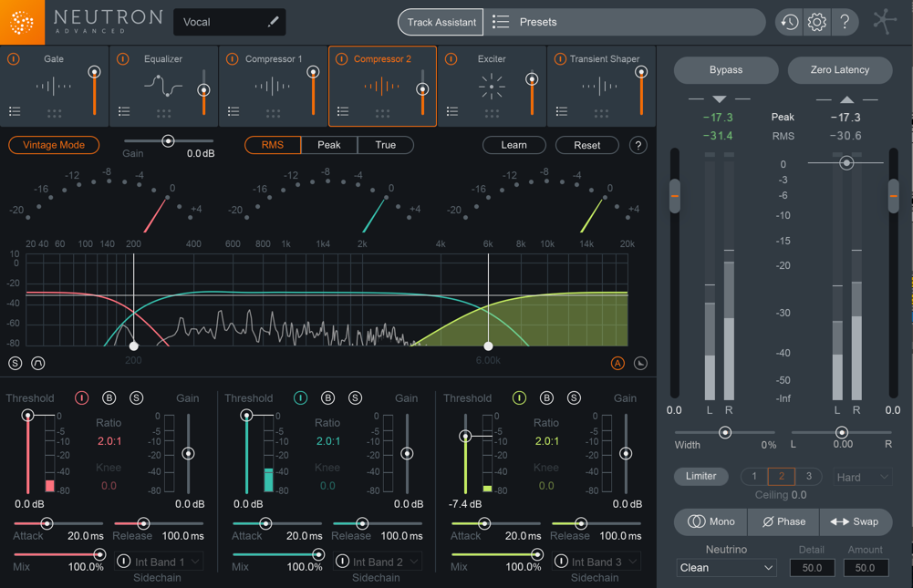Click the filter curve icon below spectrum
913x588 pixels.
(37, 363)
